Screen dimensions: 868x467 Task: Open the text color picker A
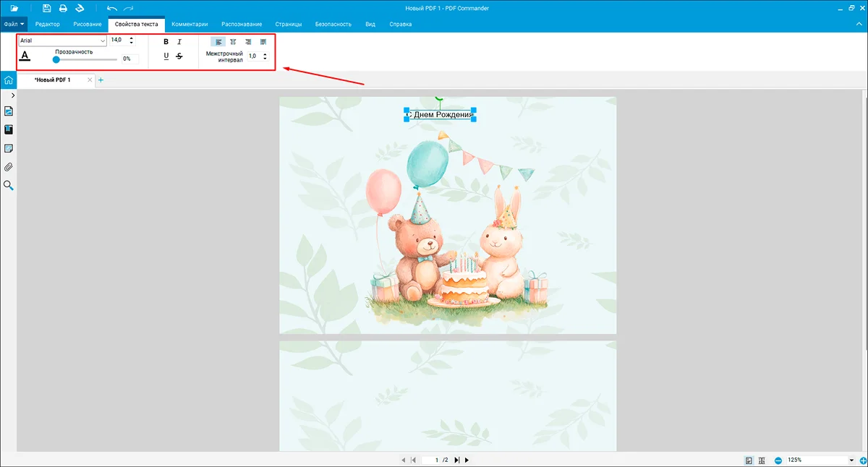point(25,56)
